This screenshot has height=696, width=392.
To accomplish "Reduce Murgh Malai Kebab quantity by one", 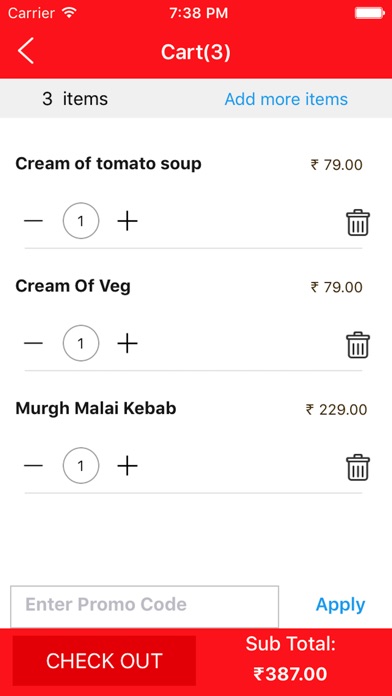I will (33, 466).
